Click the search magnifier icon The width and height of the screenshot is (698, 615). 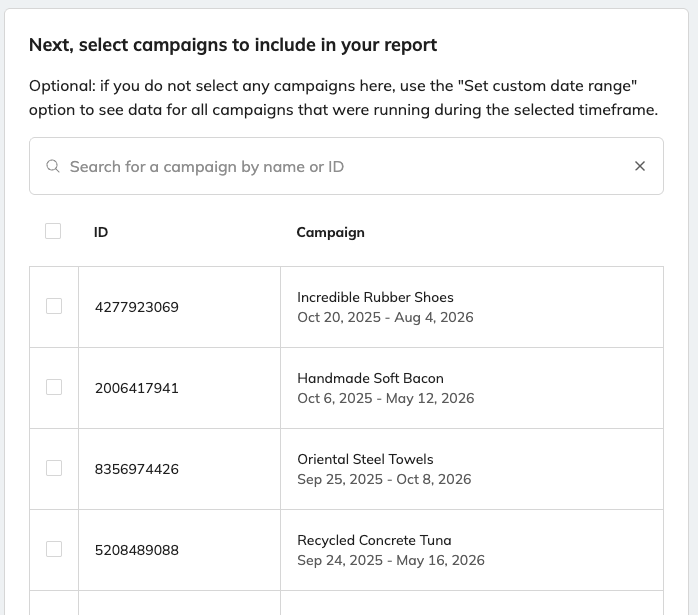click(53, 166)
